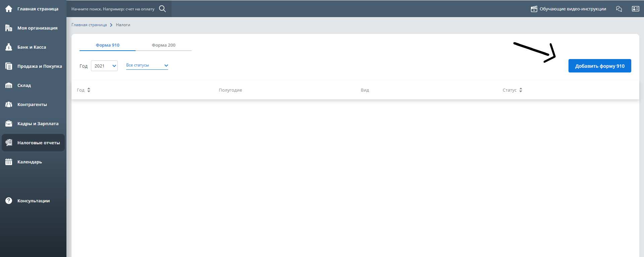The image size is (644, 257).
Task: Open the chat bubbles icon in header
Action: [x=619, y=9]
